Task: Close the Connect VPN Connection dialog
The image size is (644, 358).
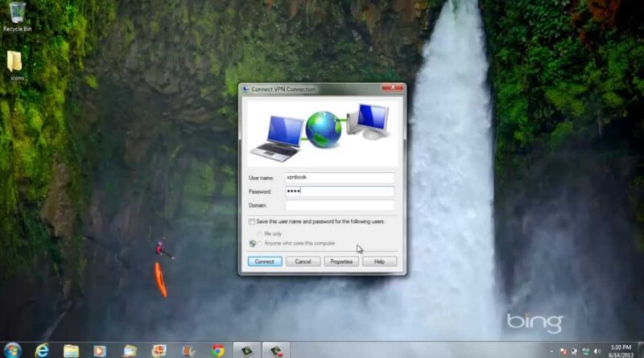Action: [392, 88]
